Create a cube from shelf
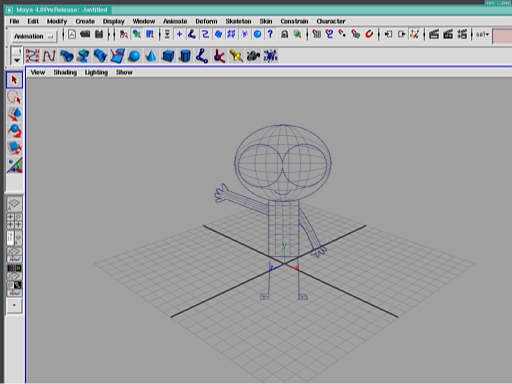512x384 pixels. 168,56
